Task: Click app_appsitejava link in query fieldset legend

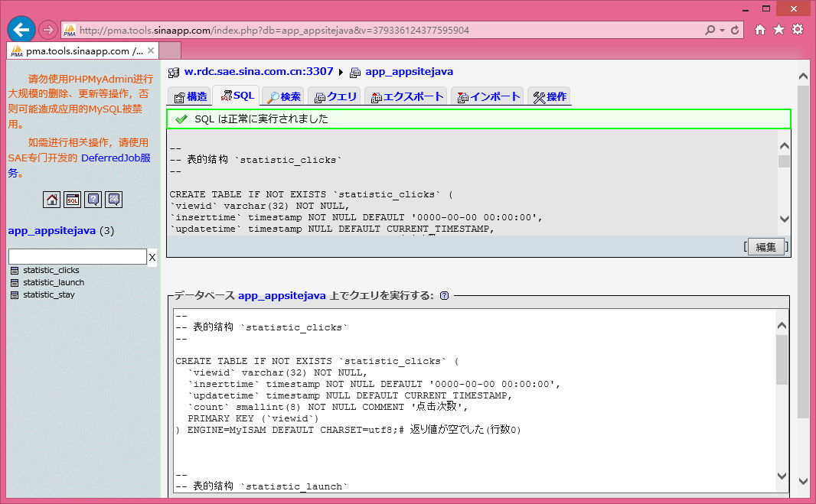Action: pyautogui.click(x=282, y=295)
